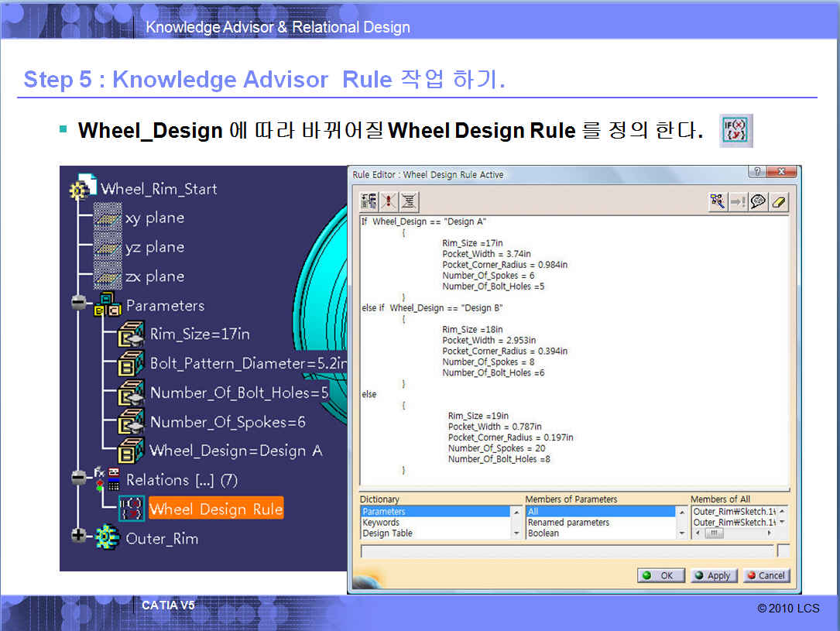The width and height of the screenshot is (840, 631).
Task: Click the speech bubble comment icon
Action: point(758,202)
